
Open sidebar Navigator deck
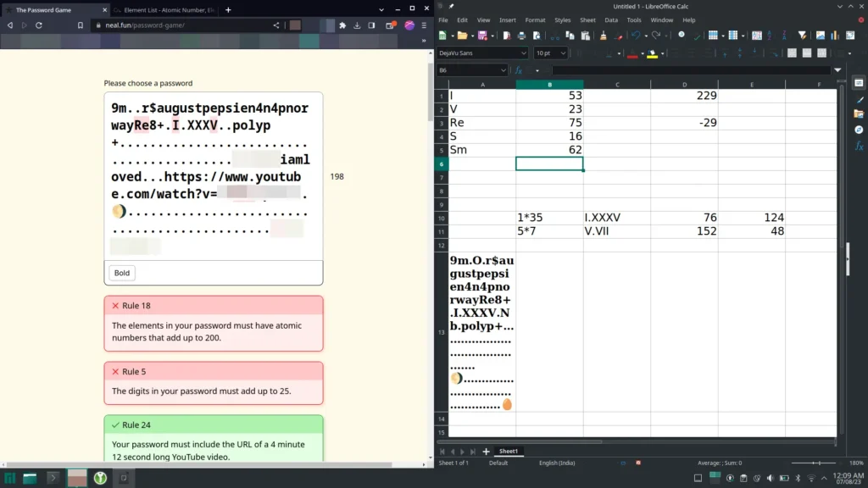click(859, 130)
